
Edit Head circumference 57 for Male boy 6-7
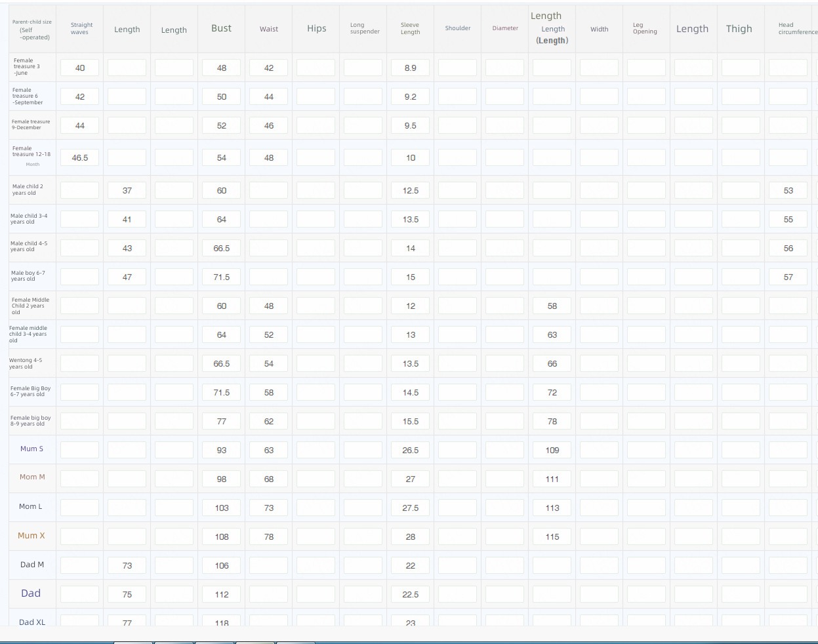[x=788, y=277]
